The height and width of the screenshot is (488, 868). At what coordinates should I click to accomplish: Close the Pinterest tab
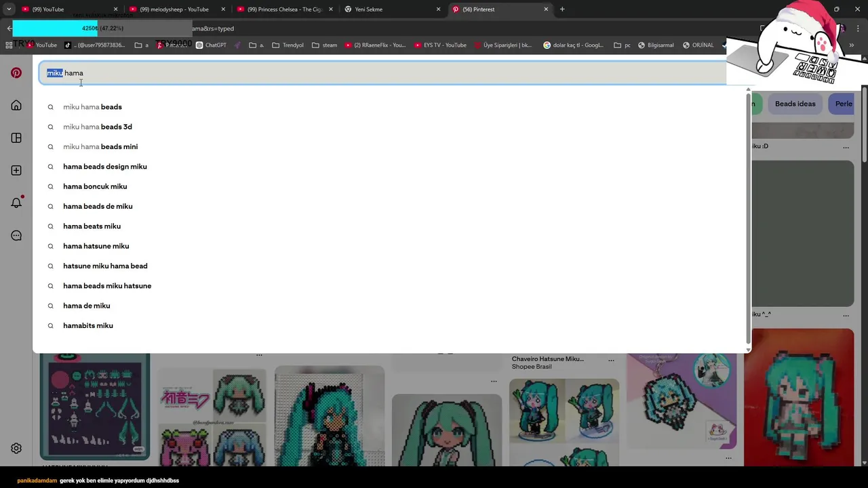click(x=546, y=9)
